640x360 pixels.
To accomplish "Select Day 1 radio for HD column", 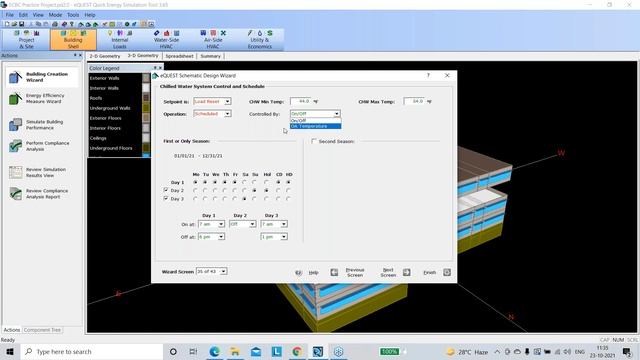I will (289, 182).
